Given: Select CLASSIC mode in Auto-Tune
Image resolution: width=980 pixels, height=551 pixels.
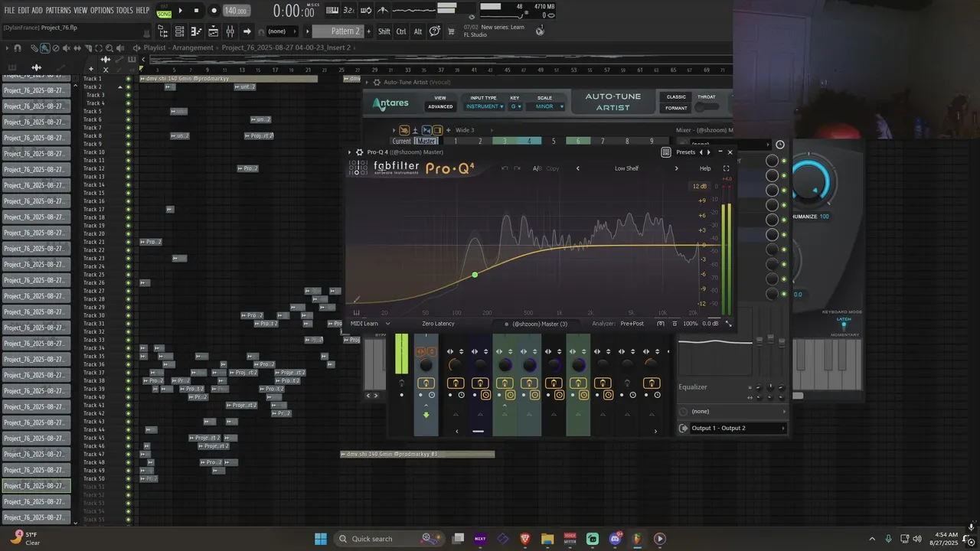Looking at the screenshot, I should click(676, 97).
